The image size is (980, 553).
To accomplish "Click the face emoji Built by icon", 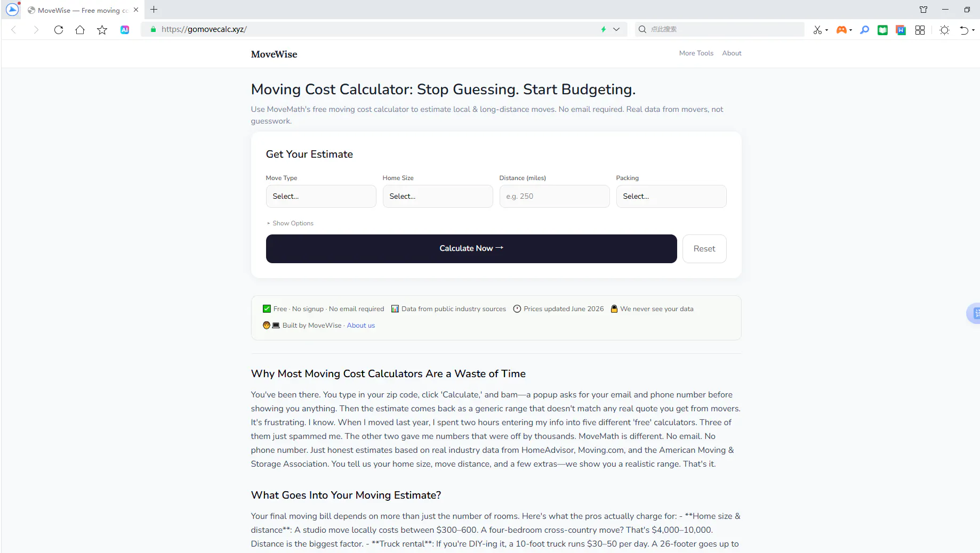I will [x=267, y=326].
